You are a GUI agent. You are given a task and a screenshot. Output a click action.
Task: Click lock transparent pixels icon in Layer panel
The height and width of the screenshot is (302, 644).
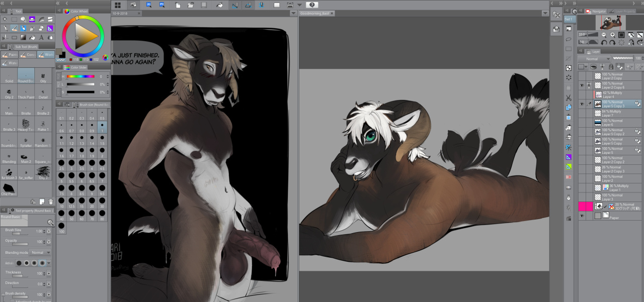pos(620,66)
